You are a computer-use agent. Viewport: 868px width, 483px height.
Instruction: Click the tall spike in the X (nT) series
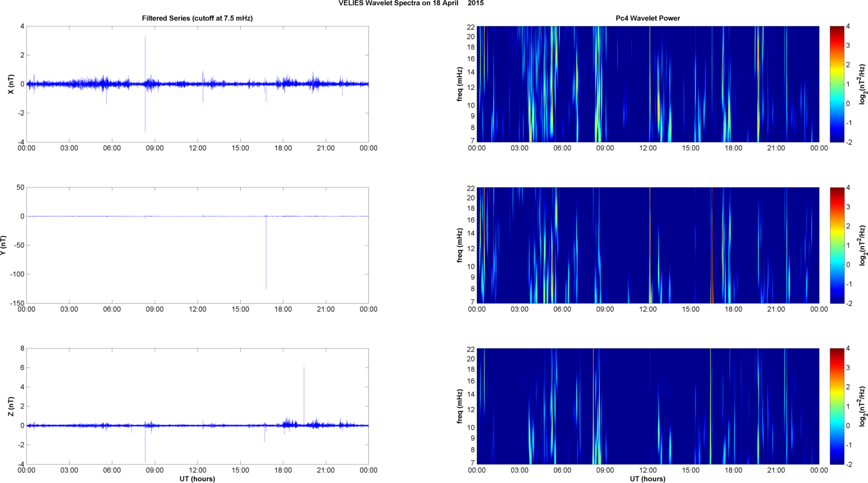click(x=145, y=57)
